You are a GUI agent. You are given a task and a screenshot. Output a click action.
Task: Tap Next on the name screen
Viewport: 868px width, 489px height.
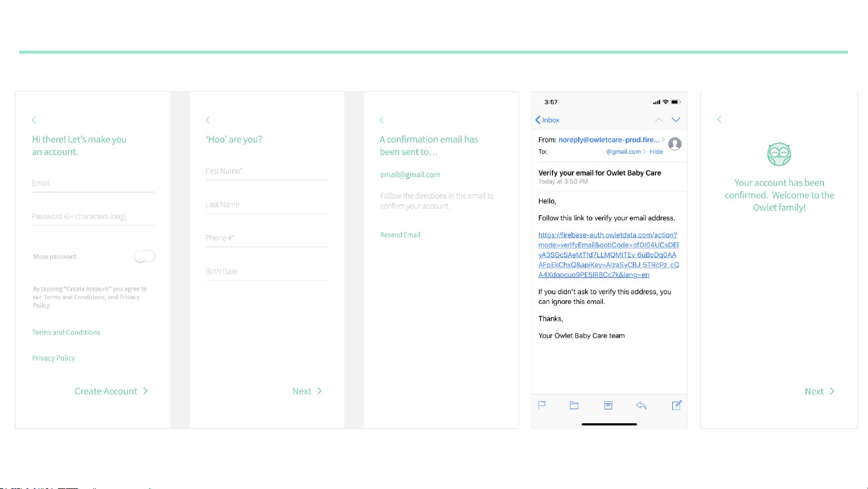point(307,391)
